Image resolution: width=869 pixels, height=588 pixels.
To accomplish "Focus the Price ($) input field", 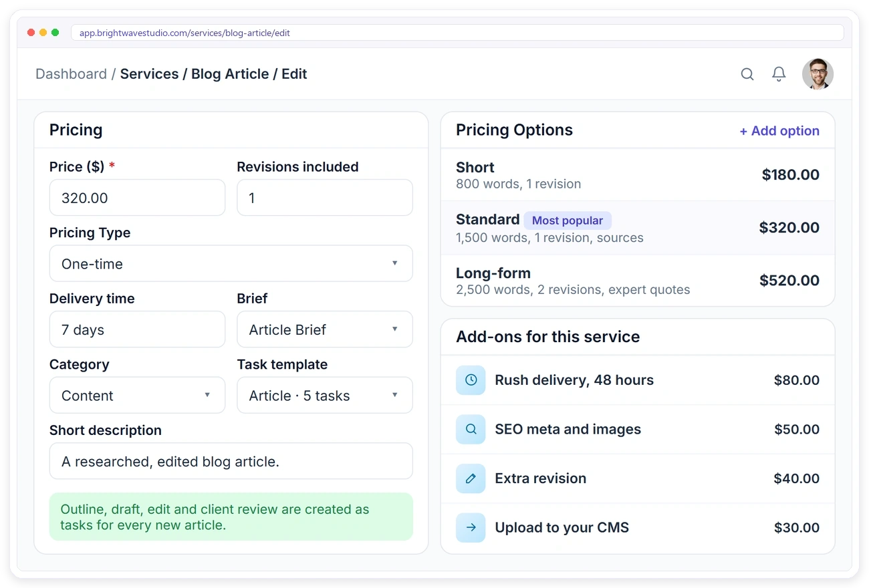I will click(x=137, y=198).
